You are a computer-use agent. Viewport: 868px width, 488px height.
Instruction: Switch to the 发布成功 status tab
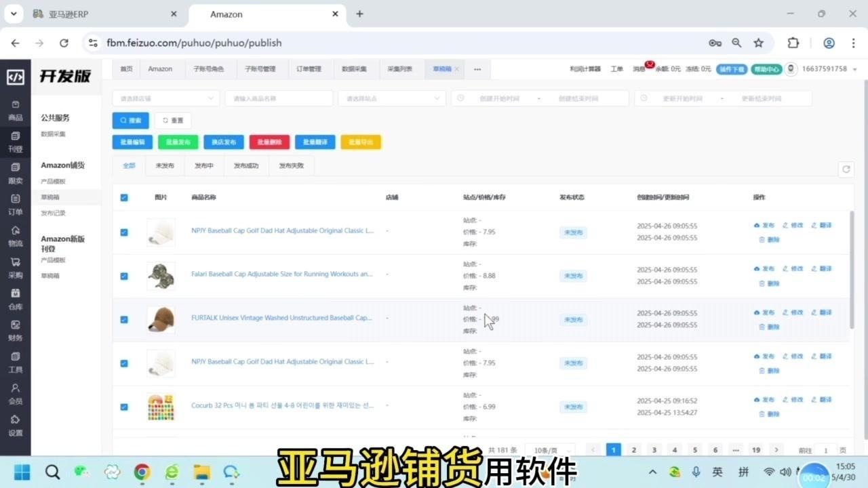(x=246, y=165)
